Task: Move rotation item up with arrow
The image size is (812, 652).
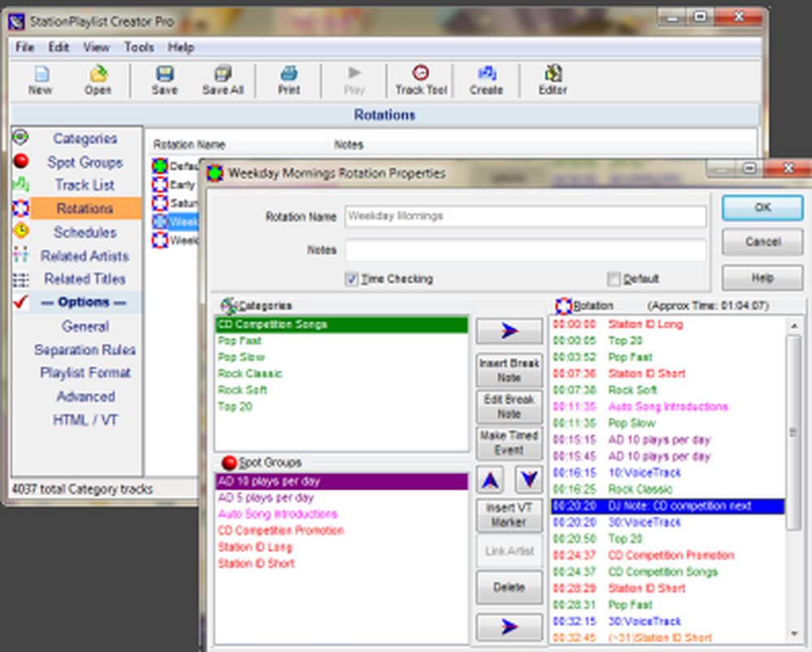Action: (x=490, y=480)
